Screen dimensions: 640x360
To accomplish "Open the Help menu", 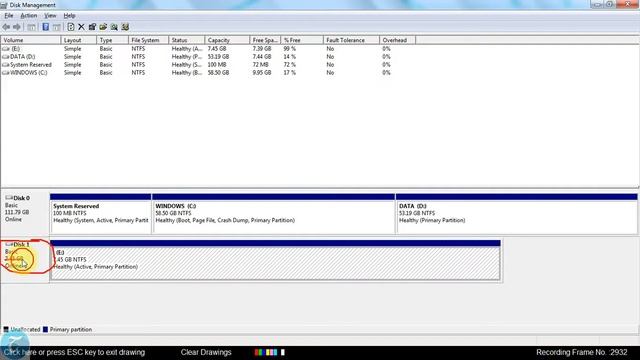I will point(69,16).
